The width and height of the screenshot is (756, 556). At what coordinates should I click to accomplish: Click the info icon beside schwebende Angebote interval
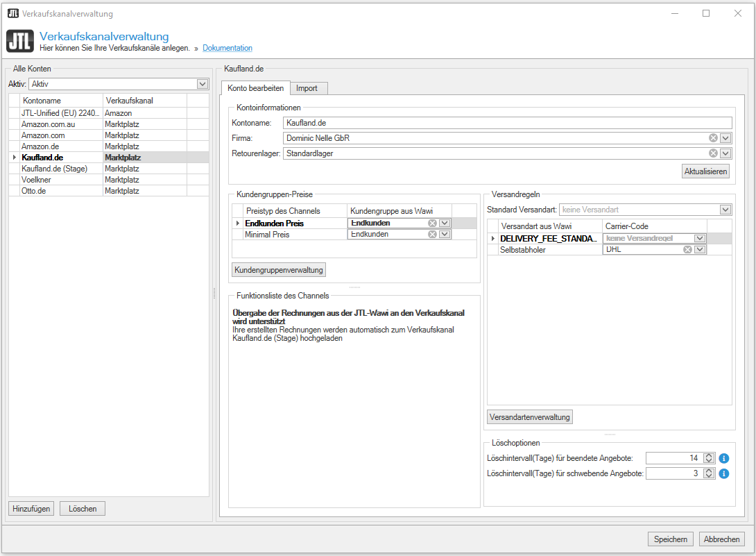pos(723,473)
